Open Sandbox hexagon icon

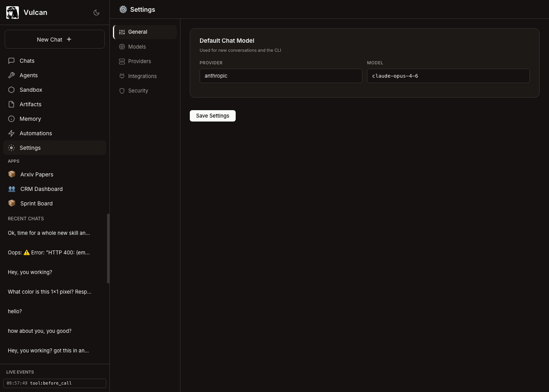coord(11,90)
